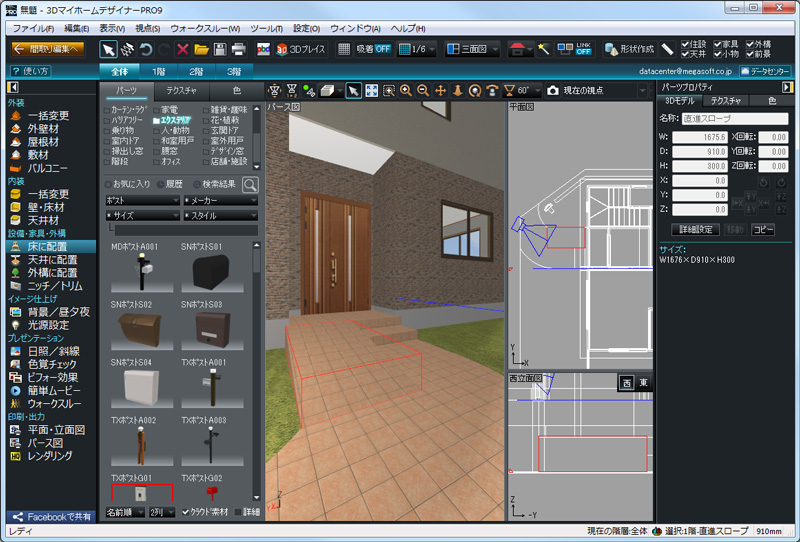The height and width of the screenshot is (542, 800).
Task: Switch to the 2階 floor tab
Action: (195, 71)
